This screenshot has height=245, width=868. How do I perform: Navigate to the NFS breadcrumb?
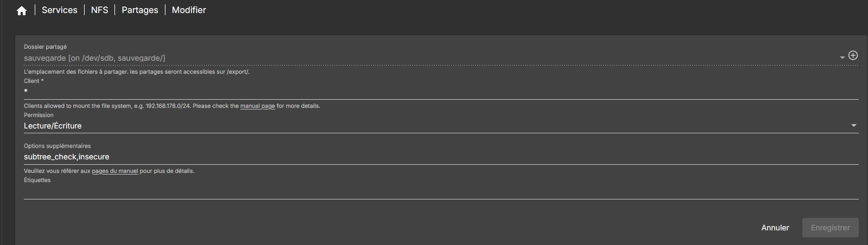(100, 10)
